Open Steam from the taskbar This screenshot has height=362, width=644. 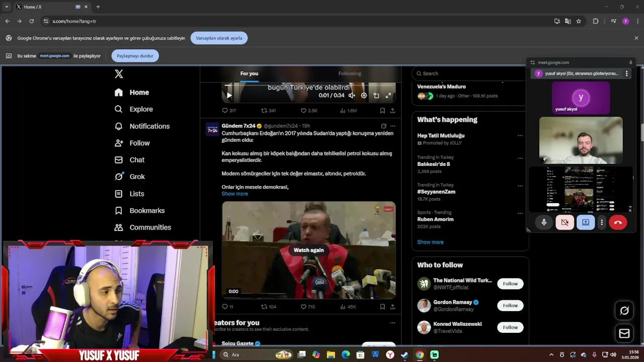(x=405, y=354)
